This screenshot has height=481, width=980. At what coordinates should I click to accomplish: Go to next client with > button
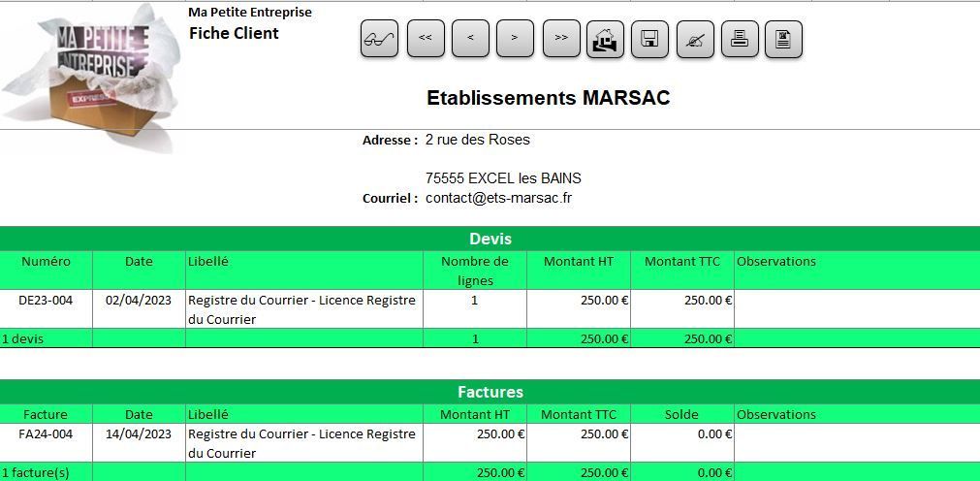coord(515,39)
